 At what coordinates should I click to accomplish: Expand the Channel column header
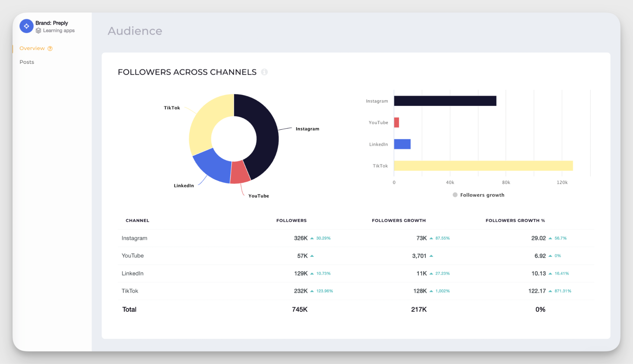[x=137, y=220]
